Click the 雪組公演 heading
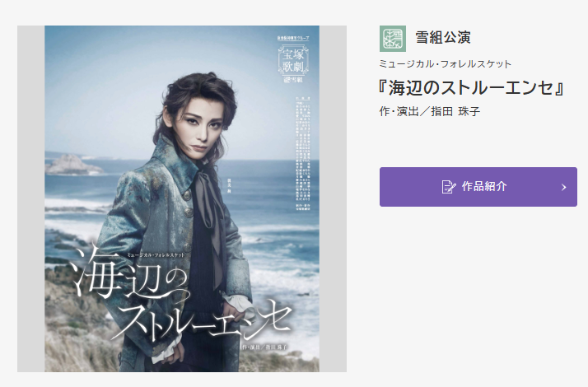 (443, 38)
